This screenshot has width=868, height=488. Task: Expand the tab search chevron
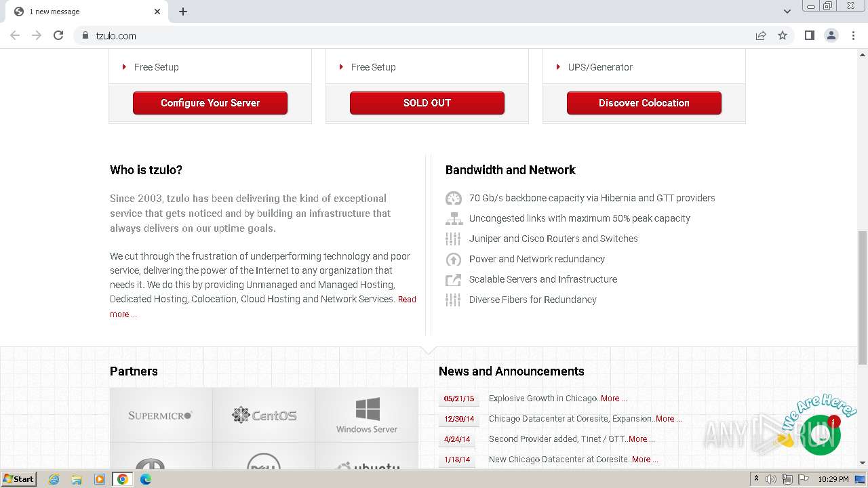click(787, 12)
